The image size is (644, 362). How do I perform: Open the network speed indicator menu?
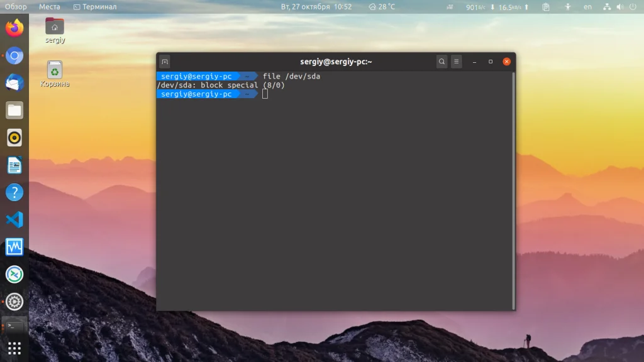497,6
